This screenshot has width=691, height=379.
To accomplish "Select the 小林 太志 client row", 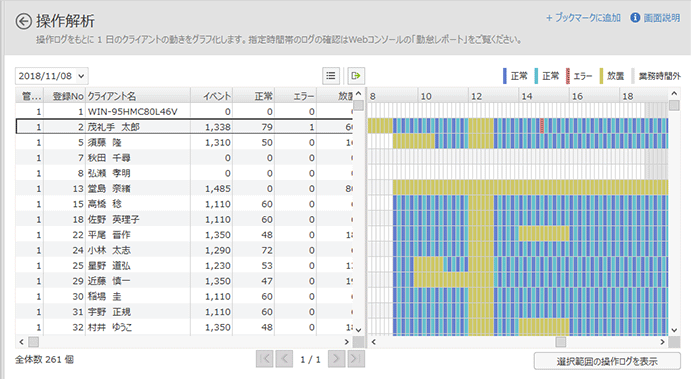I will (184, 250).
